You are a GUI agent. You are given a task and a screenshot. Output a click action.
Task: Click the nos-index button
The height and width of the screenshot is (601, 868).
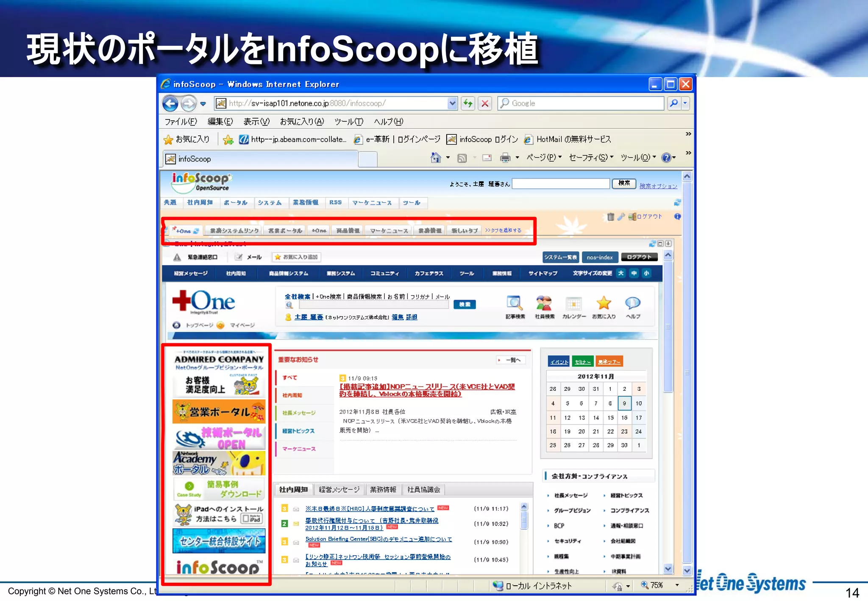tap(600, 257)
